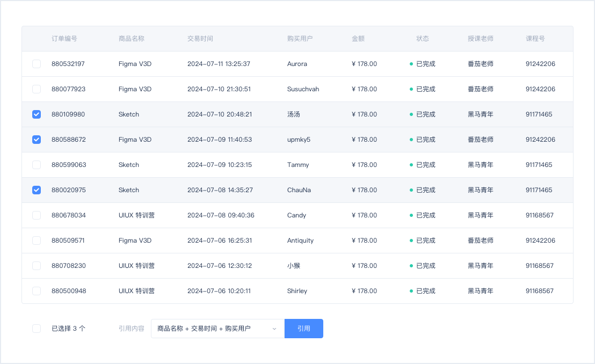595x364 pixels.
Task: Click the blue 引用 button
Action: (x=304, y=329)
